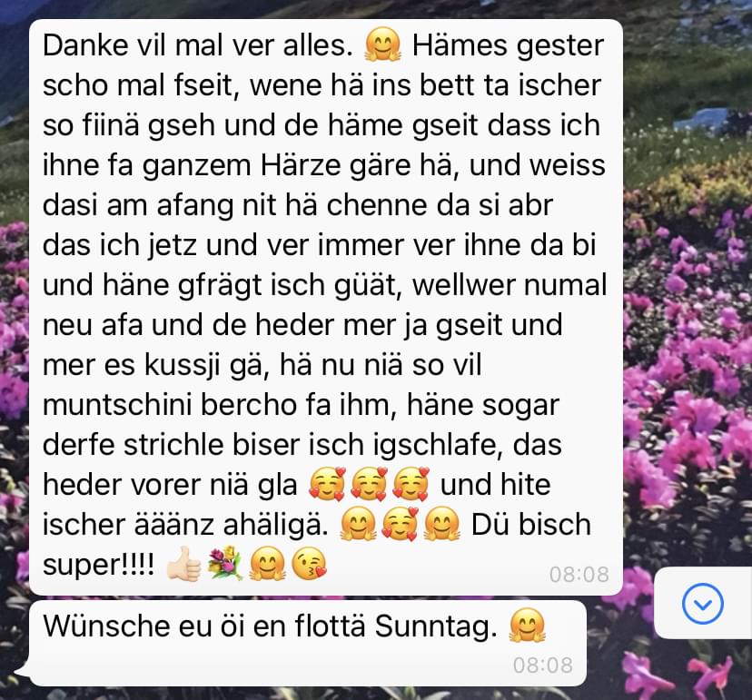Click hugging emoji after "ver alles."
The width and height of the screenshot is (752, 700).
382,44
